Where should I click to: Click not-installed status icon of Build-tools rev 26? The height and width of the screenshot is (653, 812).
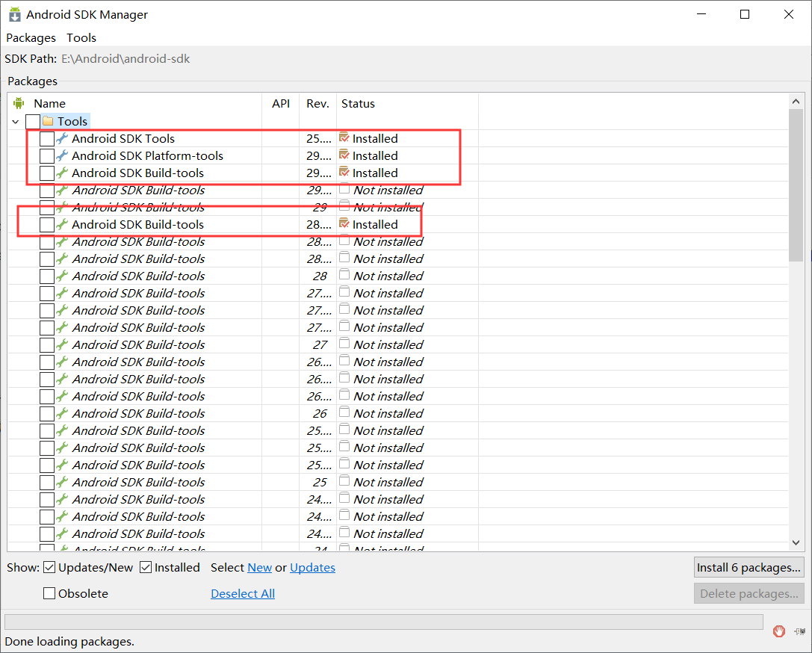point(344,412)
